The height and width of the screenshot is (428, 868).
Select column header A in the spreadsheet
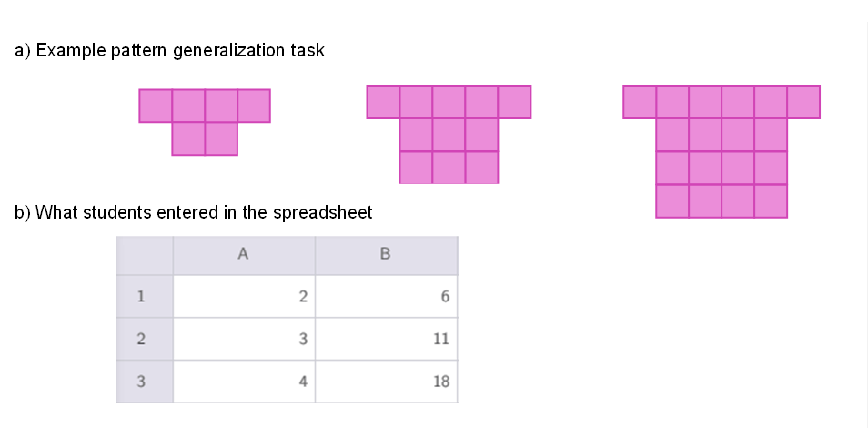(x=243, y=254)
